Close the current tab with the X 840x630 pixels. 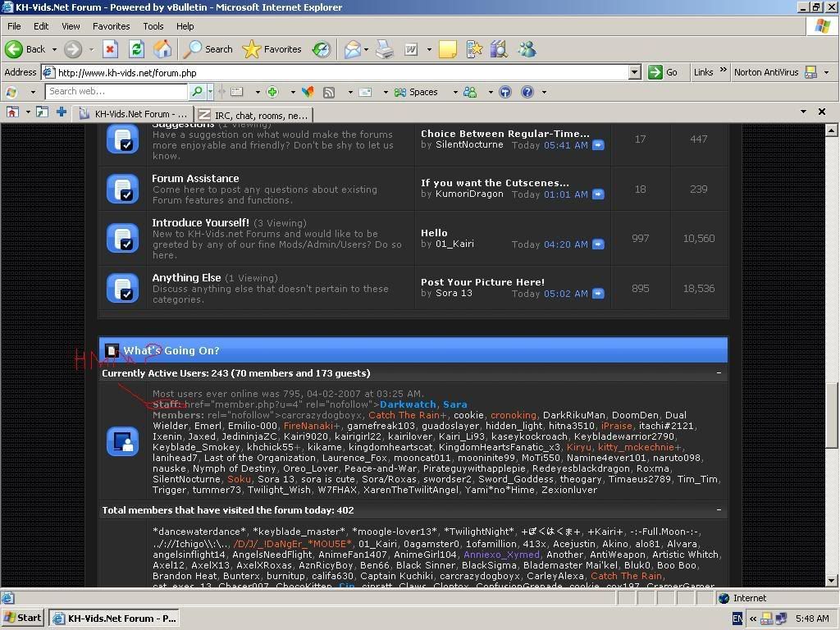(822, 112)
